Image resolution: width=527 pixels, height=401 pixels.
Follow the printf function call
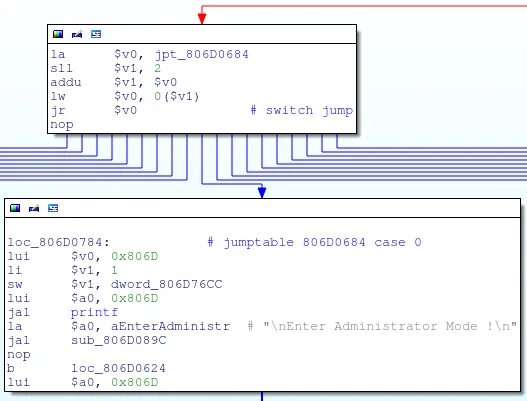94,313
